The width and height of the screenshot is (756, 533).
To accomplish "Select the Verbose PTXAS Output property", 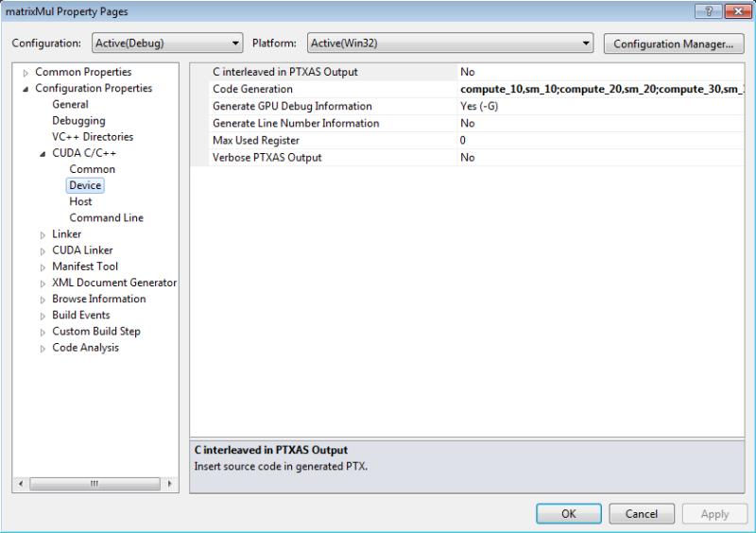I will (266, 158).
